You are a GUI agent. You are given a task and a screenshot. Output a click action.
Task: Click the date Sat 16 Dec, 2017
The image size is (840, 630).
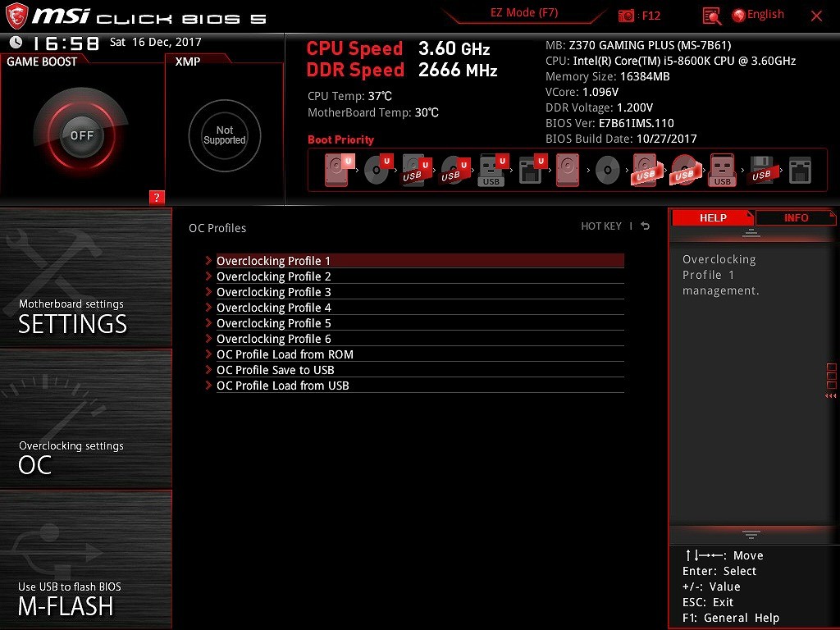pos(155,42)
